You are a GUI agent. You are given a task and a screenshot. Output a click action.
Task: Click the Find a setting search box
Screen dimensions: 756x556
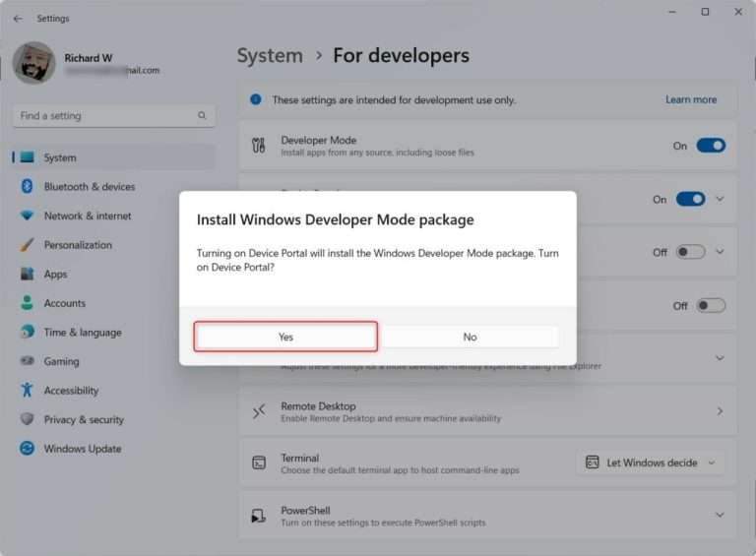coord(114,116)
